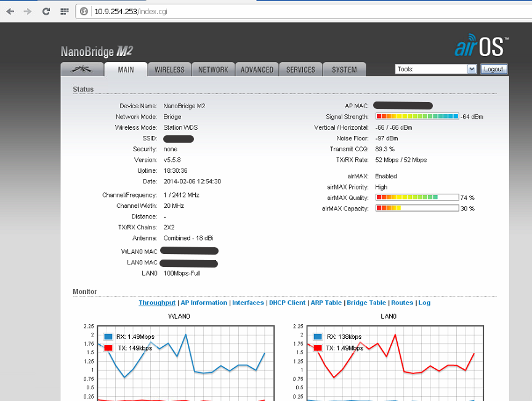Show the ARP Table link
Screen dimensions: 532x401
[x=326, y=303]
